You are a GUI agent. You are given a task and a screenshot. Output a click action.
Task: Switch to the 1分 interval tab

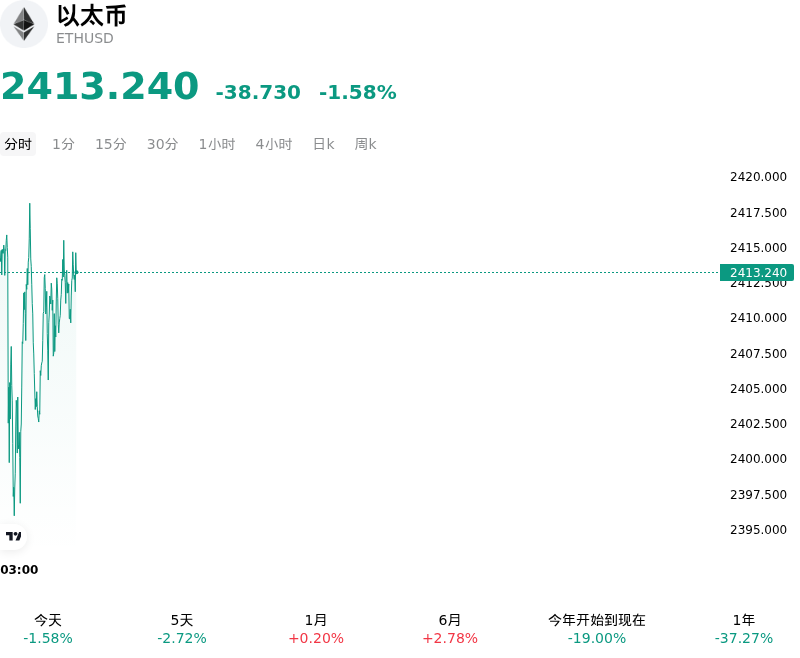(x=64, y=144)
